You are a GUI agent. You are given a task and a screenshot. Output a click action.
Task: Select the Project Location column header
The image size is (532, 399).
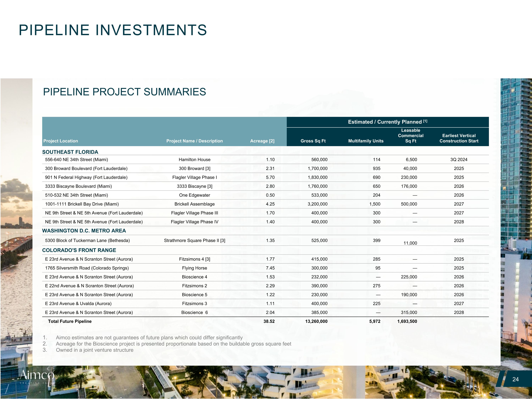coord(61,141)
